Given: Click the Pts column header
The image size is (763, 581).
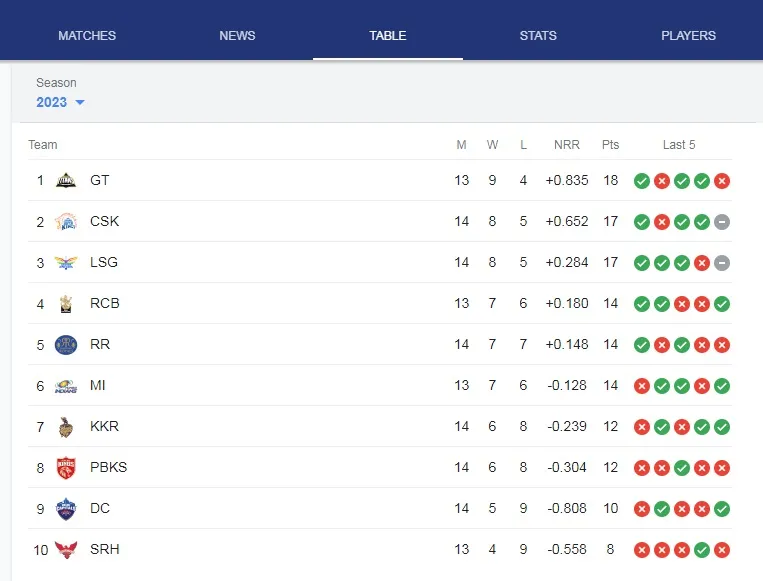Looking at the screenshot, I should pyautogui.click(x=610, y=145).
